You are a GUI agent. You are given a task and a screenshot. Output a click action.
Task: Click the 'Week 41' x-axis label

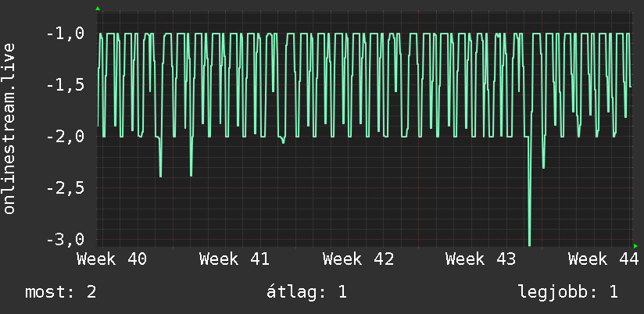tap(234, 259)
